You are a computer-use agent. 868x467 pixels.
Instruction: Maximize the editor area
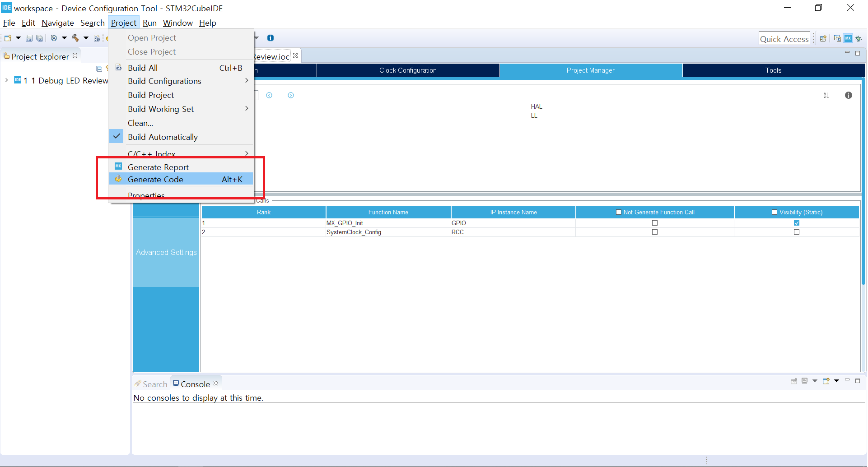click(858, 53)
